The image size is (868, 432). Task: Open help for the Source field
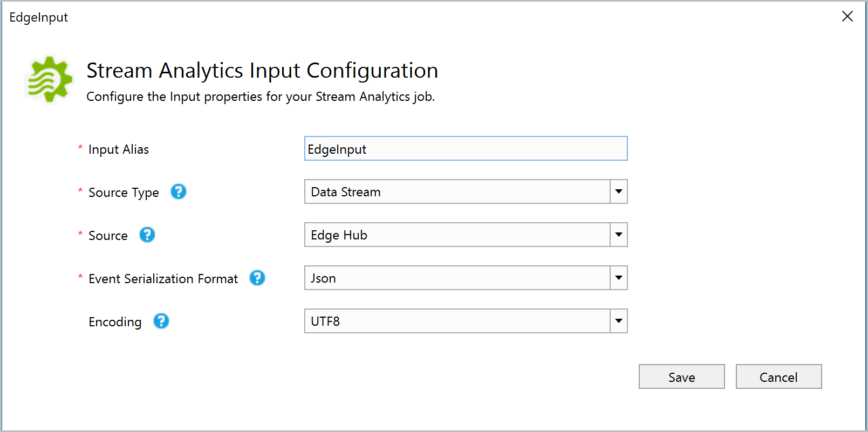click(147, 235)
